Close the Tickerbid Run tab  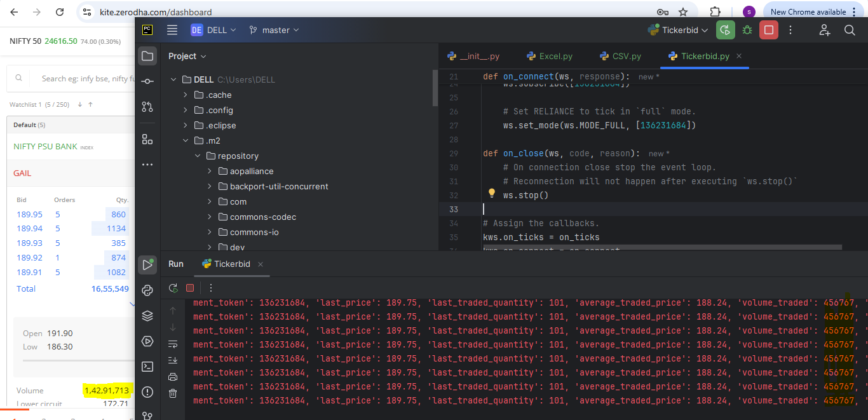pyautogui.click(x=261, y=264)
